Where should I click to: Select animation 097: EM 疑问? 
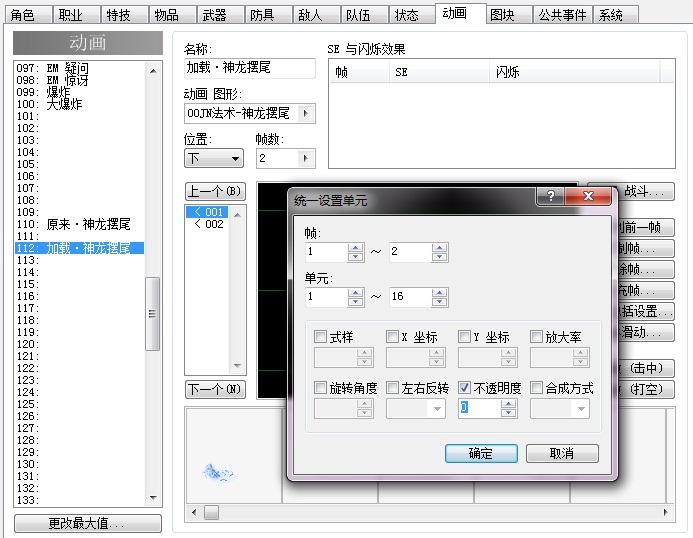click(80, 68)
